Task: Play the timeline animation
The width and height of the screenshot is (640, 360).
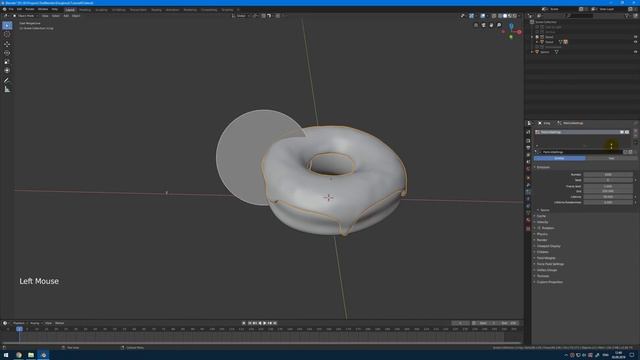Action: coord(264,323)
